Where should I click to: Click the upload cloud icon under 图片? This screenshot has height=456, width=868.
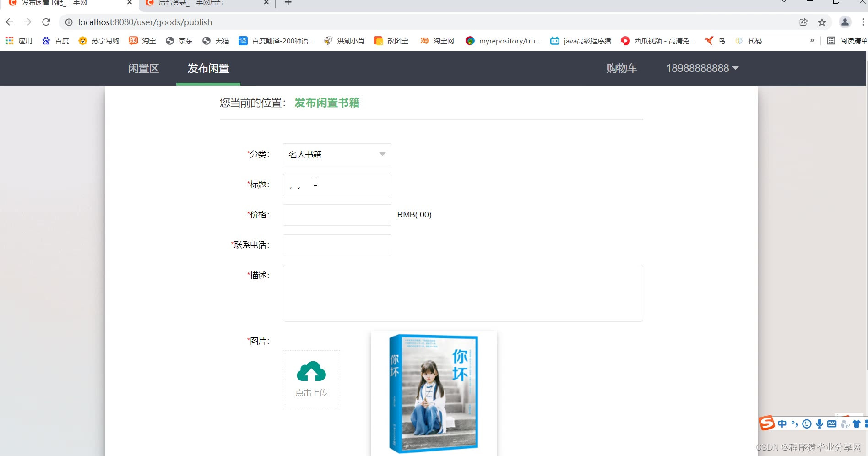click(311, 372)
